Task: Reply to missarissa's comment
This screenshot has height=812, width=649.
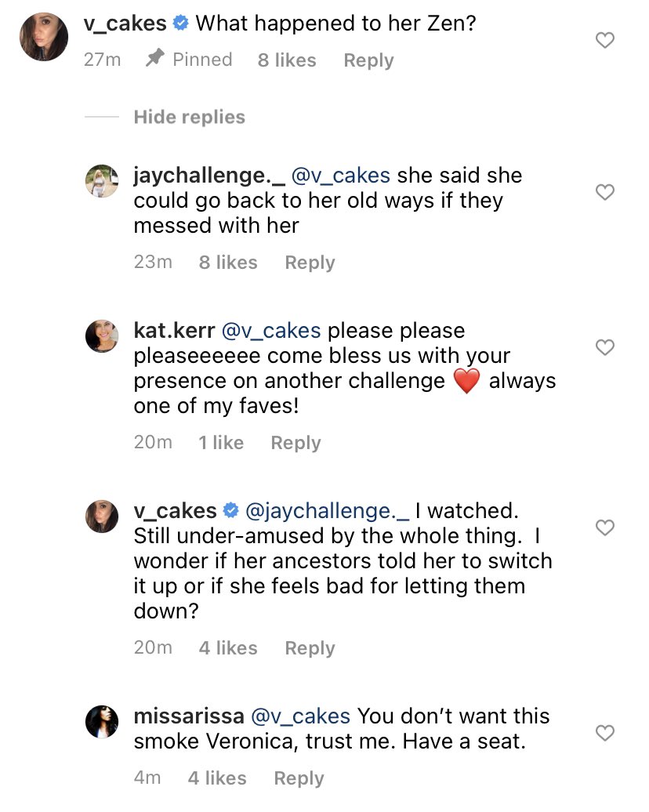Action: click(299, 778)
